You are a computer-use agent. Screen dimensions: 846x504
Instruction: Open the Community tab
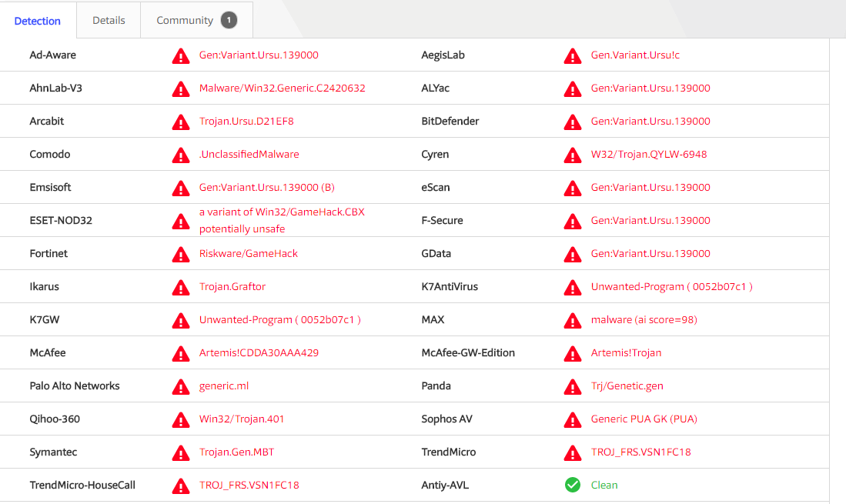185,21
